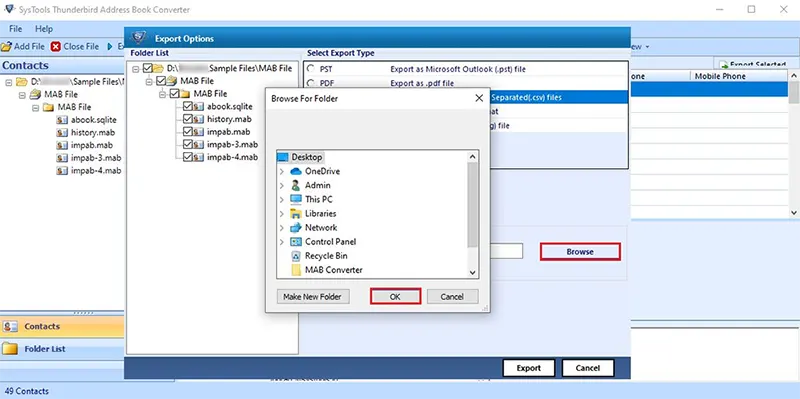Expand the This PC node in folder browser

(x=282, y=200)
